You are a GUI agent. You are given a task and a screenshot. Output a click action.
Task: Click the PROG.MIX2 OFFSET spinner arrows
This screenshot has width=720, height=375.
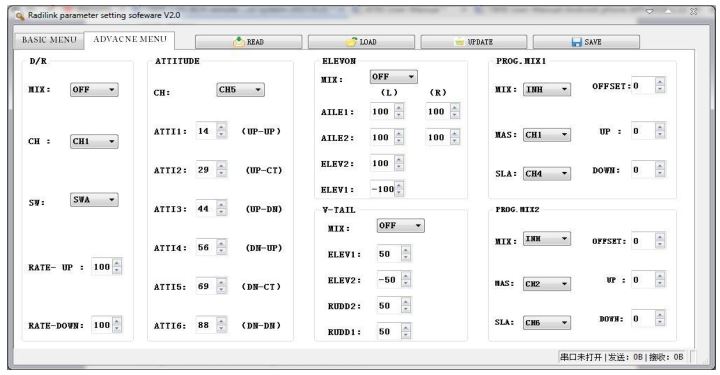click(660, 241)
